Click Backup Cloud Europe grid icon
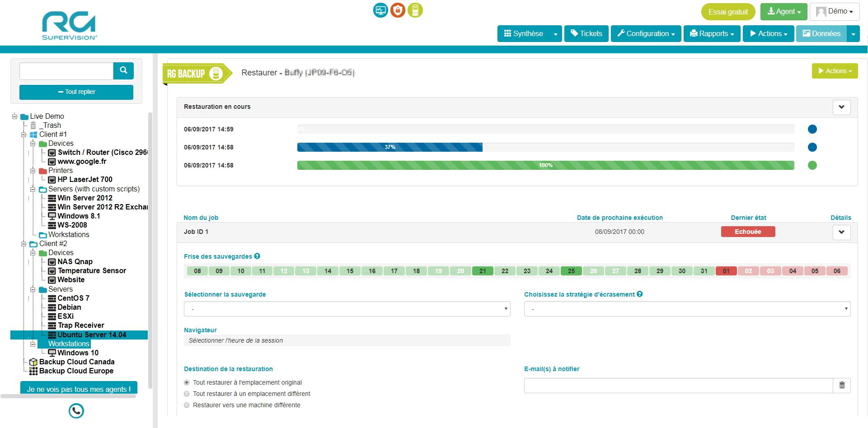 click(33, 371)
